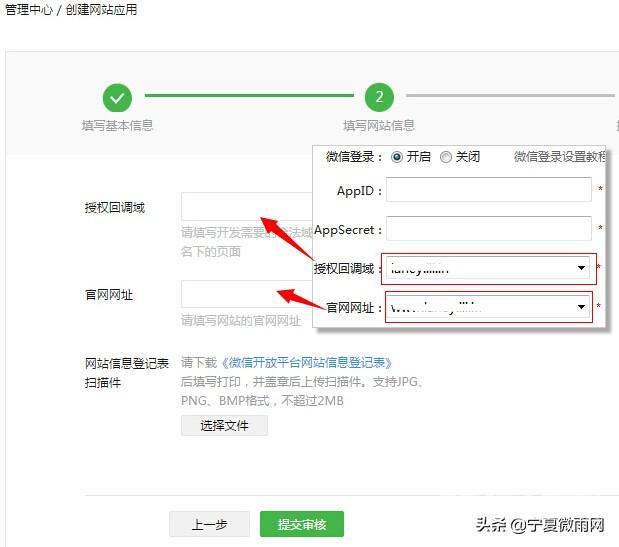
Task: Click the 上一步 button
Action: tap(209, 524)
